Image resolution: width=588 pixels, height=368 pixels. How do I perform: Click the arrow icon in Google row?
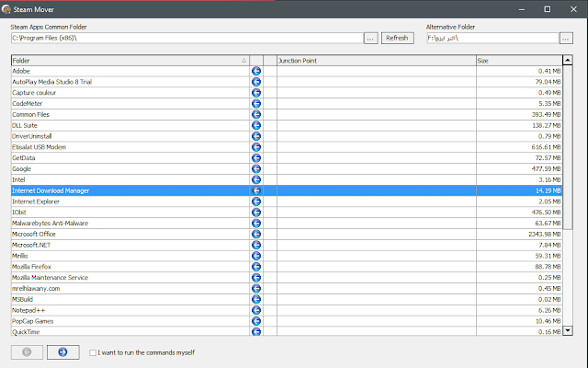[256, 169]
